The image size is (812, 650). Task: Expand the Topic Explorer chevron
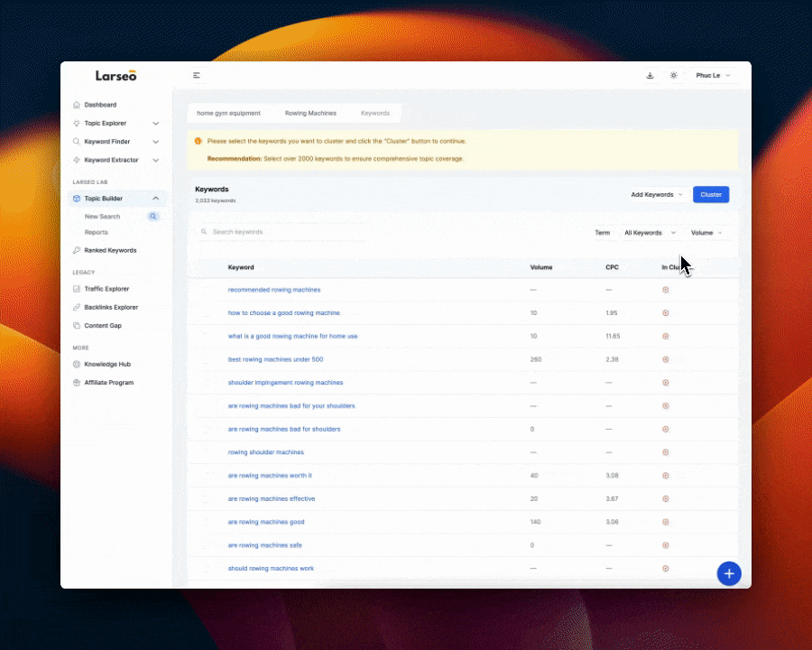155,124
